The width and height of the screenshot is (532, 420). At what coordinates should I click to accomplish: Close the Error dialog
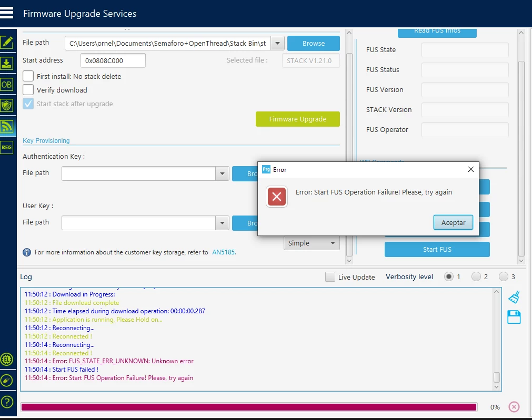(x=470, y=169)
